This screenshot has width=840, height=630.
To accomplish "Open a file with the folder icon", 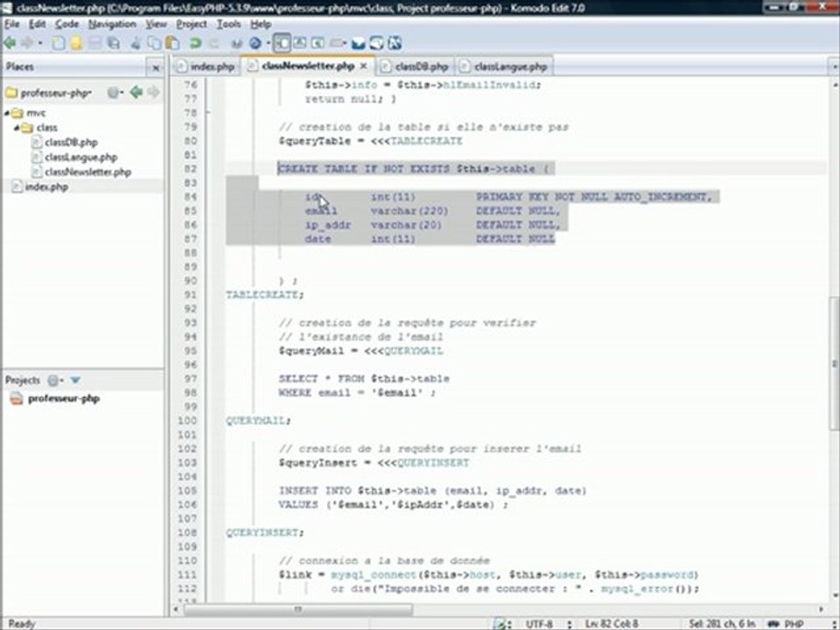I will pyautogui.click(x=77, y=43).
